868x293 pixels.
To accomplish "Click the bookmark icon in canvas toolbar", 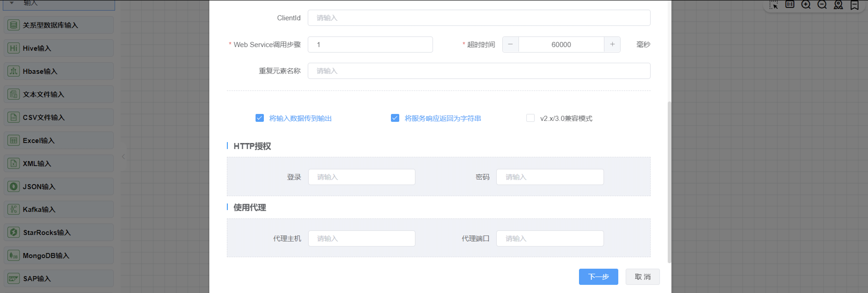I will click(854, 5).
